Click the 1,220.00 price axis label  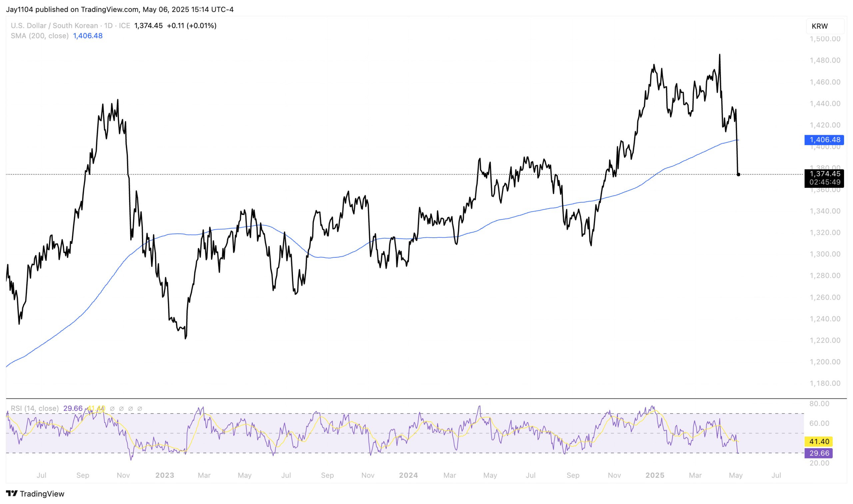(x=825, y=340)
